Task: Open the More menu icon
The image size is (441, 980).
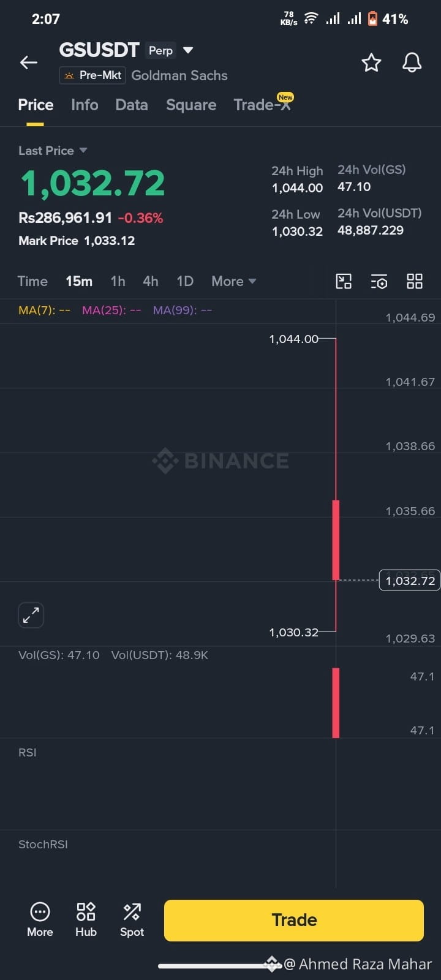Action: [x=40, y=919]
